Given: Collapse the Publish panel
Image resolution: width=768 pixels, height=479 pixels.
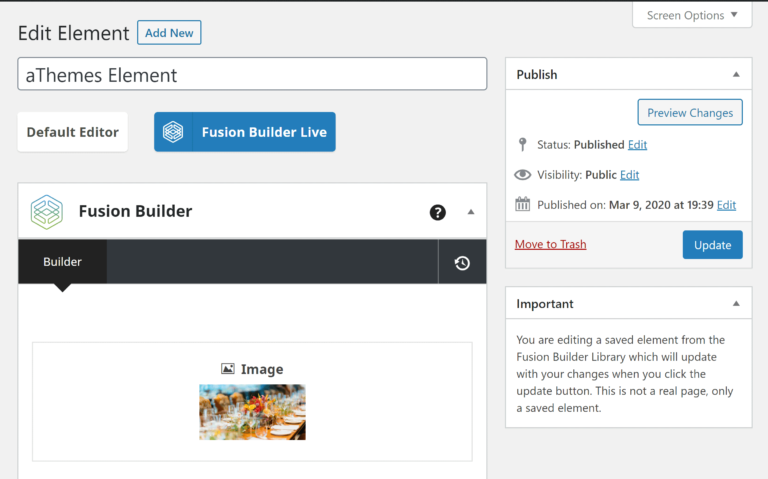Looking at the screenshot, I should click(736, 75).
